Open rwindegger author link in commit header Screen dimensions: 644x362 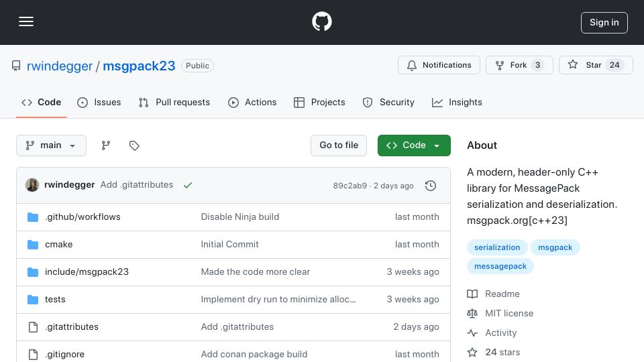coord(69,185)
